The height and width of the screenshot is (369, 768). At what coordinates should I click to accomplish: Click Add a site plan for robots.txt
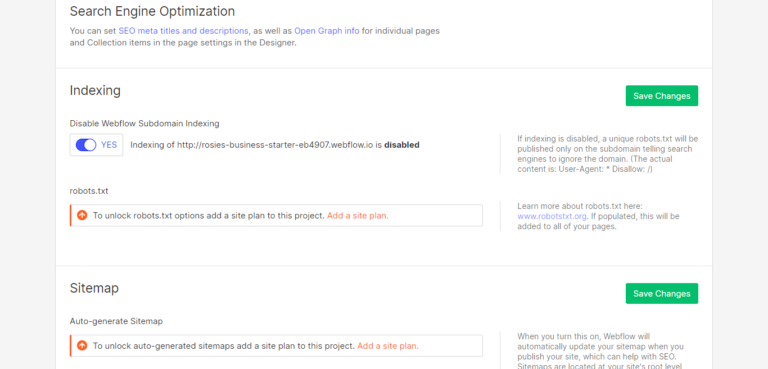coord(358,216)
